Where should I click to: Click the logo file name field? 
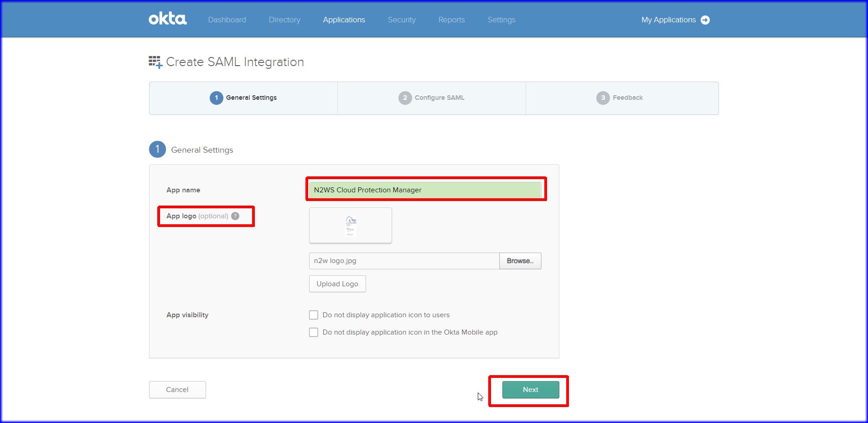(x=404, y=261)
